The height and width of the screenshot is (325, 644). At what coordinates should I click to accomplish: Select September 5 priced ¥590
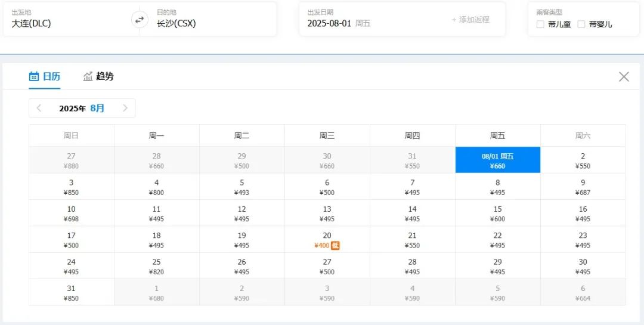tap(498, 293)
